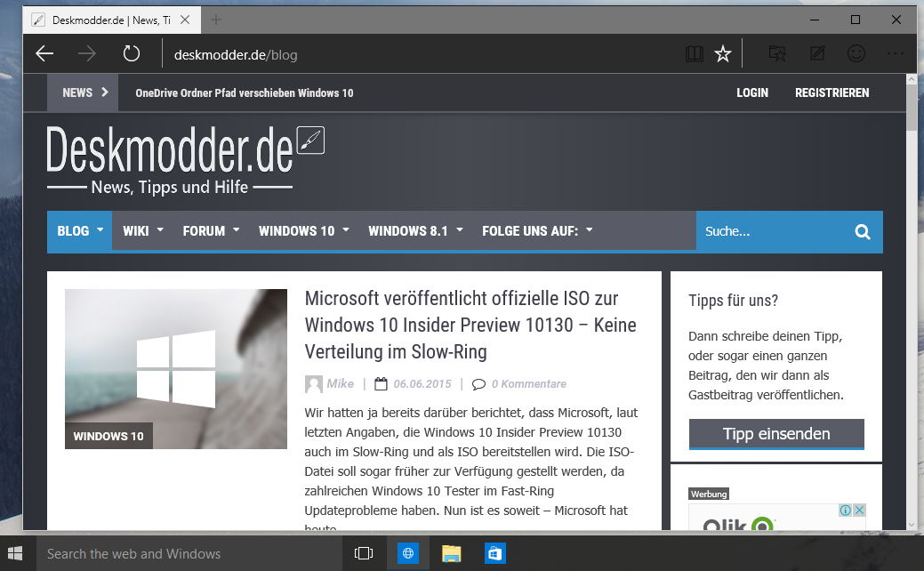Click the page scrollbar down arrow
The image size is (924, 571).
(x=912, y=524)
